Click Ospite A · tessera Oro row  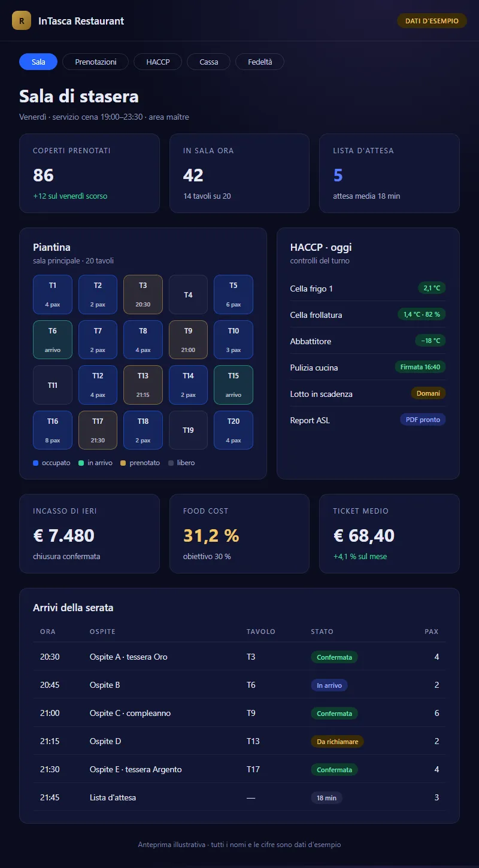(239, 657)
